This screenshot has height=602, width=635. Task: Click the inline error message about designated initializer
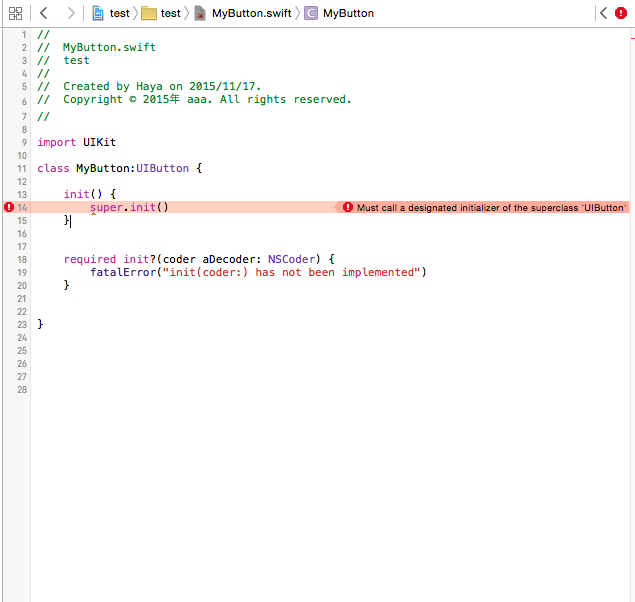click(491, 207)
